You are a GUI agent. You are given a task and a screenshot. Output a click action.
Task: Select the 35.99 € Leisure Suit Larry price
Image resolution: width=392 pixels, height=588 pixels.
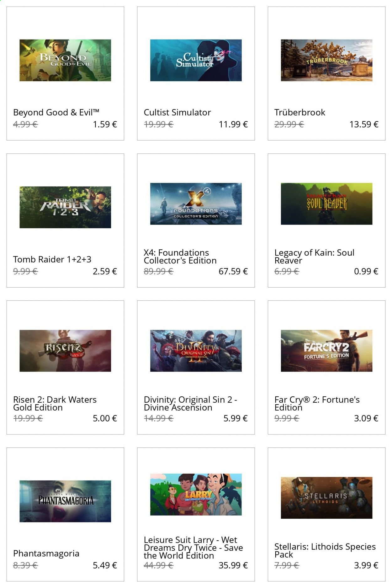pos(233,565)
